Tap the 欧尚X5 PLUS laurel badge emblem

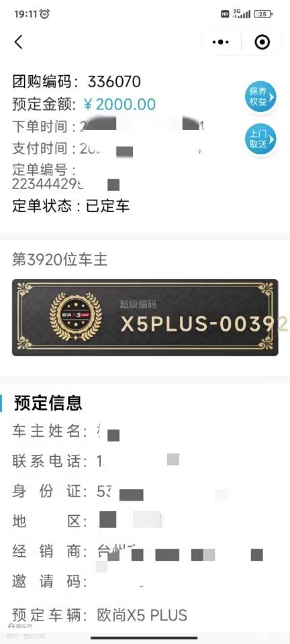point(76,316)
